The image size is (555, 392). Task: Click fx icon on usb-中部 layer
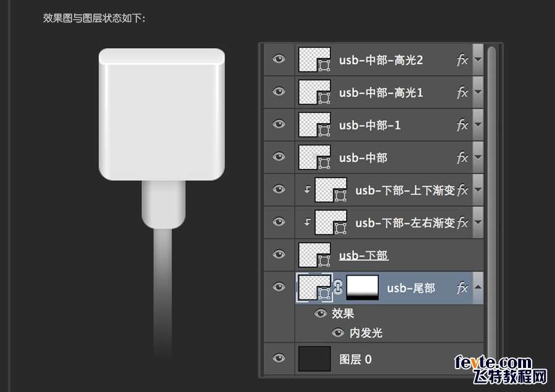[462, 157]
